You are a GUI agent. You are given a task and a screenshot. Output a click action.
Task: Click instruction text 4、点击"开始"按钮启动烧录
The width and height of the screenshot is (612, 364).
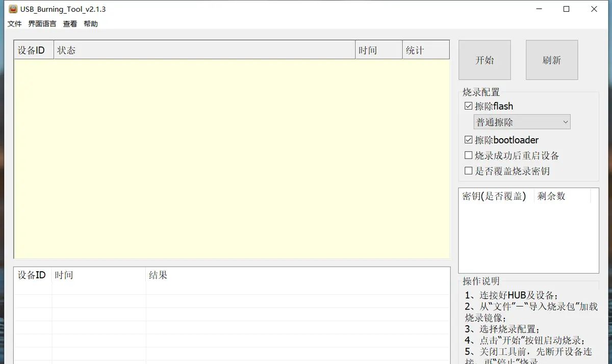525,340
